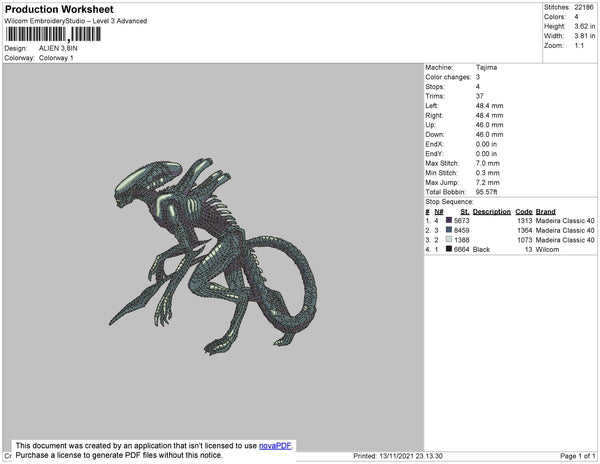Screen dimensions: 600x464
Task: Click the Zoom value 1:1
Action: (x=579, y=46)
